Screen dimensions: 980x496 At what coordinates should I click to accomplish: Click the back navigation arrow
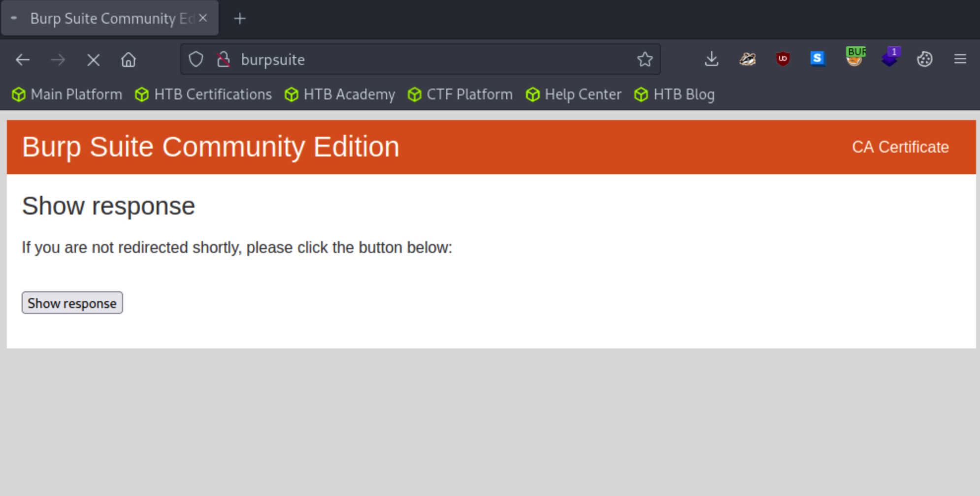click(x=23, y=60)
